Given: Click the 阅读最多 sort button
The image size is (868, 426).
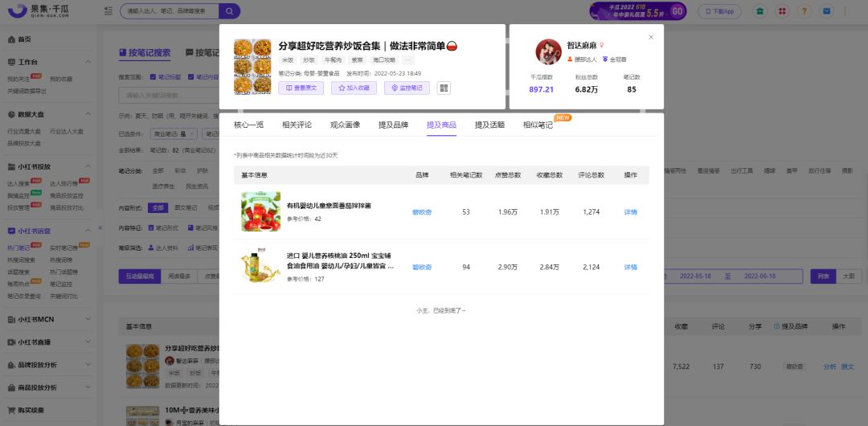Looking at the screenshot, I should click(x=179, y=276).
